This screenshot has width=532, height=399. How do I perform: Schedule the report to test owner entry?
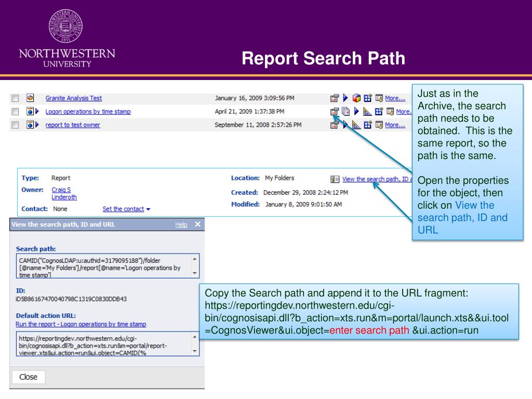point(379,125)
